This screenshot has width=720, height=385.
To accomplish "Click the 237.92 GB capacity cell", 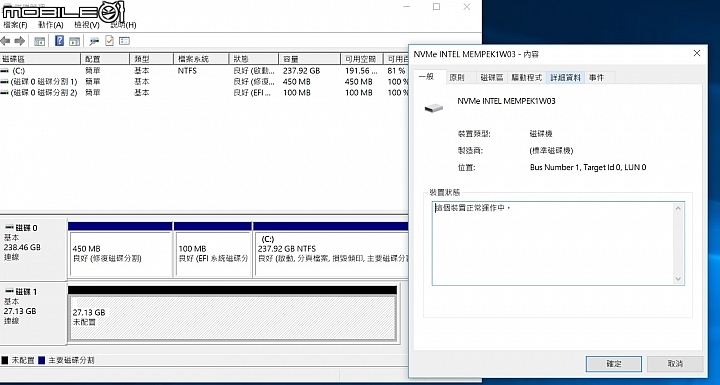I will pyautogui.click(x=301, y=71).
